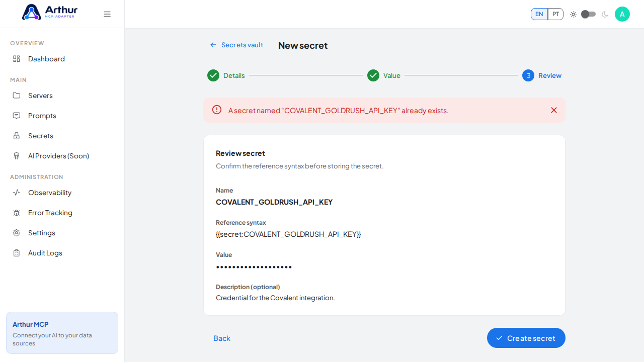Viewport: 644px width, 362px height.
Task: Click the Dashboard grid icon
Action: 17,59
